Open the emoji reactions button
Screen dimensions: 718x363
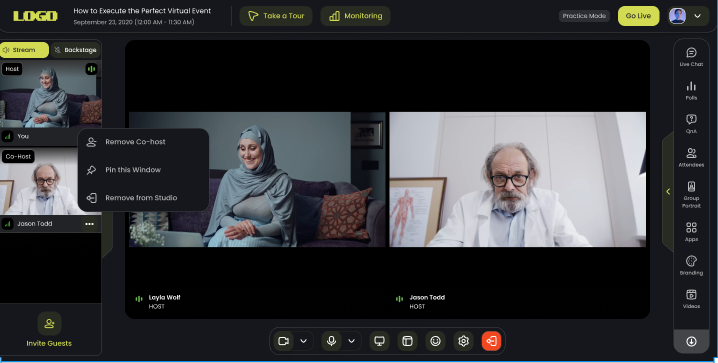tap(435, 341)
